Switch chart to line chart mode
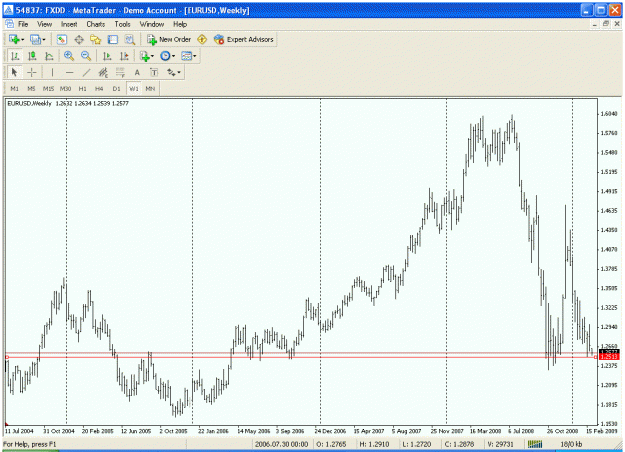625x452 pixels. pyautogui.click(x=49, y=56)
